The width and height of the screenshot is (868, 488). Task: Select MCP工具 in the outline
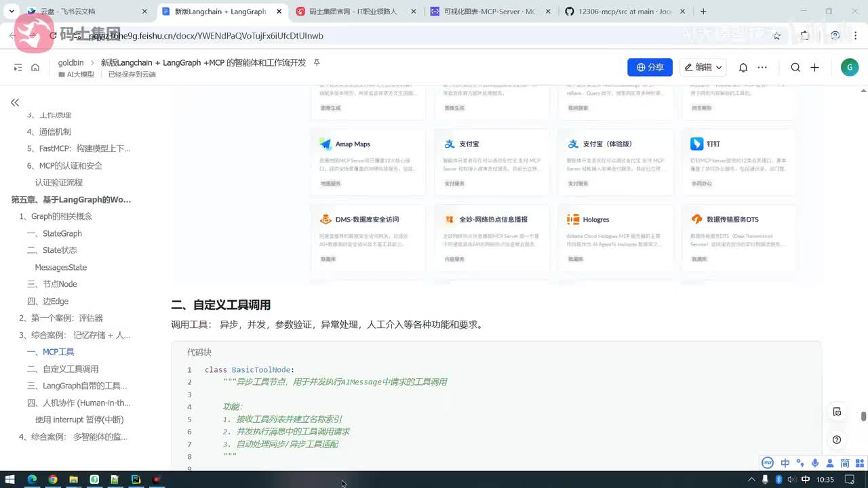pos(51,352)
